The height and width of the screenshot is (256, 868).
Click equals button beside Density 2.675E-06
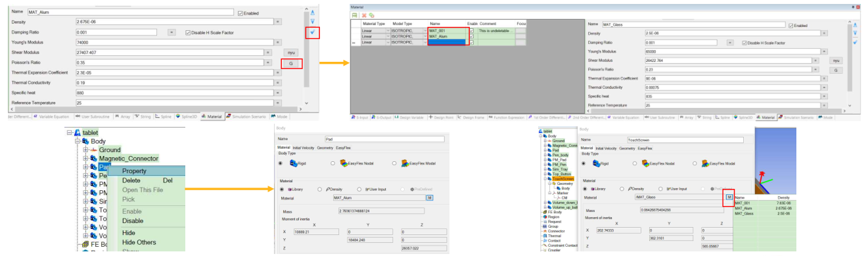point(278,22)
